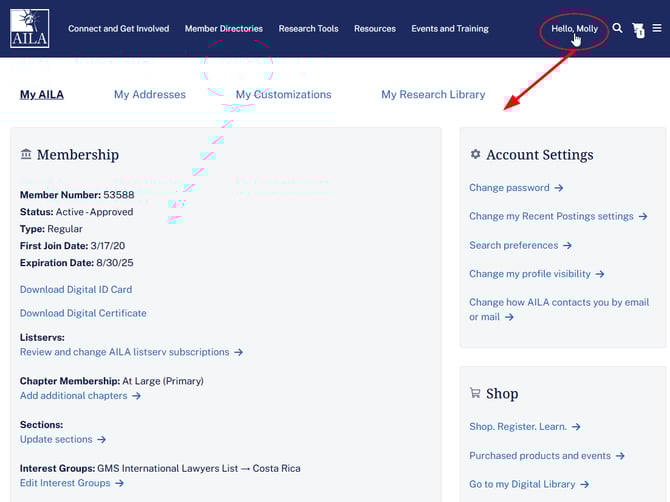This screenshot has height=502, width=670.
Task: Click the Shop cart heading icon
Action: click(x=475, y=394)
